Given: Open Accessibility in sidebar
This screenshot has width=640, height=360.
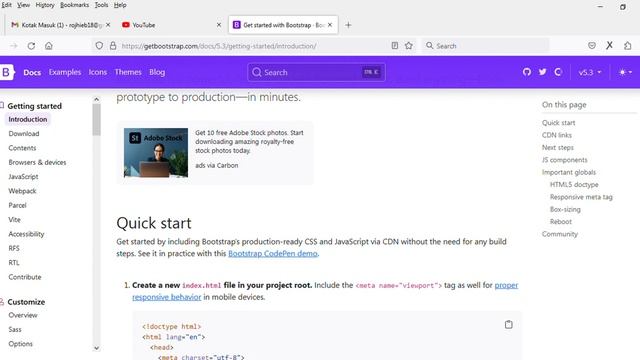Looking at the screenshot, I should tap(26, 234).
